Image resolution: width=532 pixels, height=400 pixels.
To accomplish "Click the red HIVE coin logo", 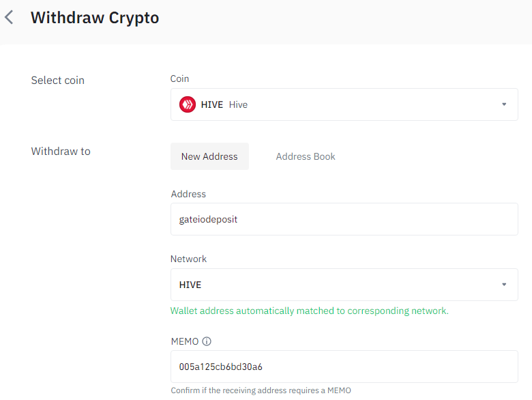I will click(188, 104).
